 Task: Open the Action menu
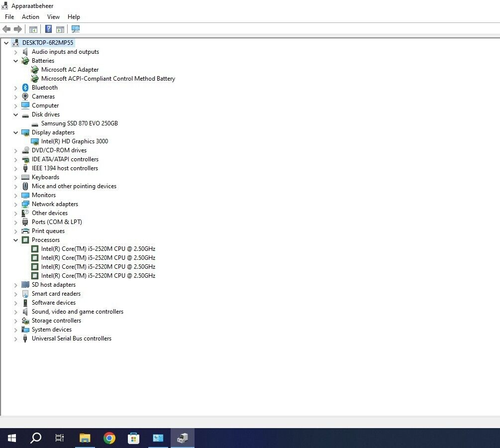(30, 17)
